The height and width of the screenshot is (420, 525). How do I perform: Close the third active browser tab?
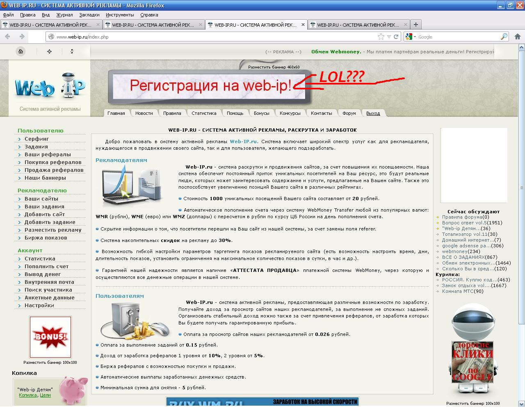click(x=303, y=25)
